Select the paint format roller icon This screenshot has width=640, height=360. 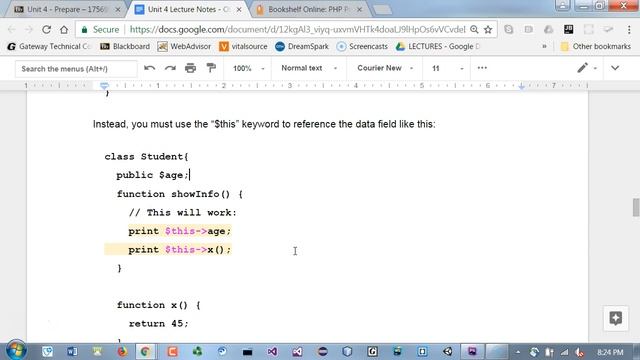pos(211,68)
